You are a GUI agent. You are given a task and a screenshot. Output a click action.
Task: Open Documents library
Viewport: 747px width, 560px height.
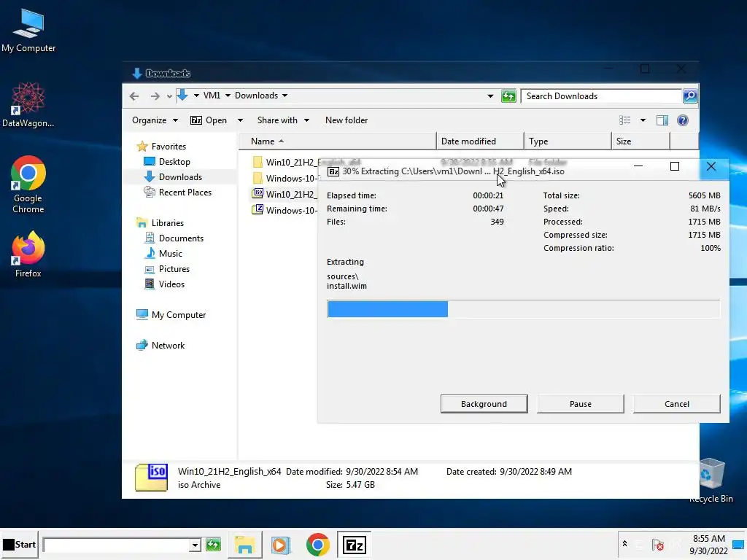pos(174,238)
